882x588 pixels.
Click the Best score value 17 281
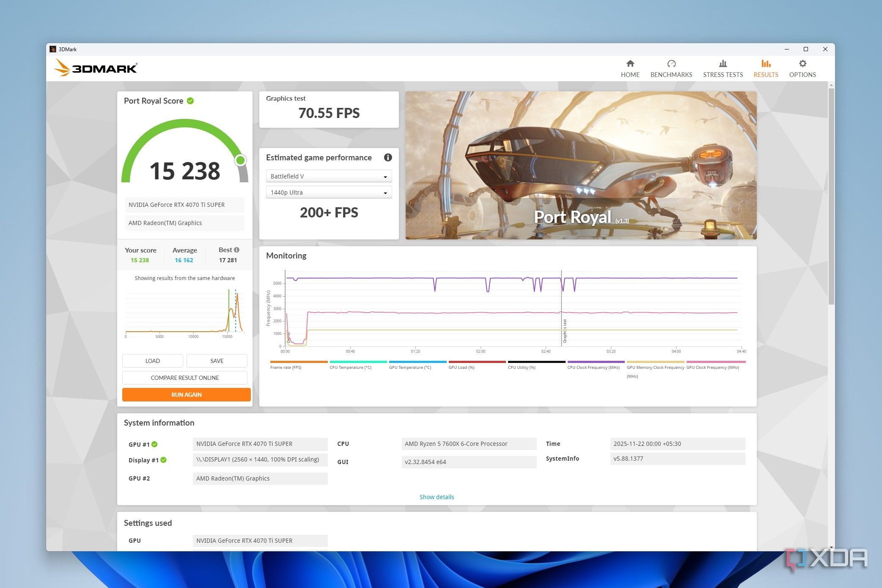(x=228, y=260)
